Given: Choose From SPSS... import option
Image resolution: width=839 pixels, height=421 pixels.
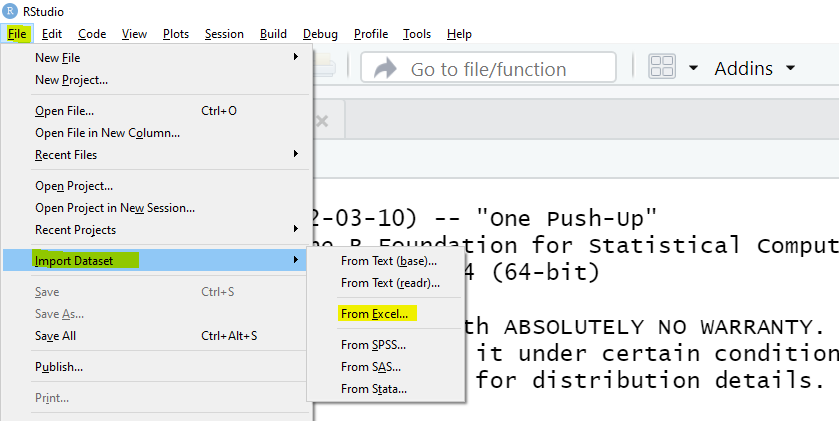Looking at the screenshot, I should click(373, 345).
